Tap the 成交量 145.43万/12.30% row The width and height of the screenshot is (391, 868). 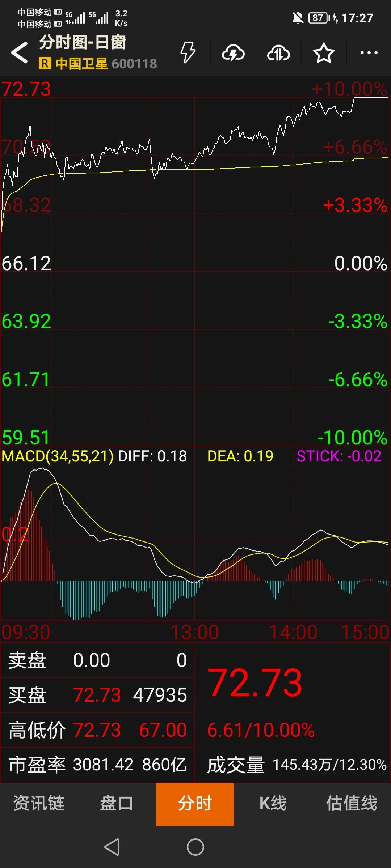(297, 765)
